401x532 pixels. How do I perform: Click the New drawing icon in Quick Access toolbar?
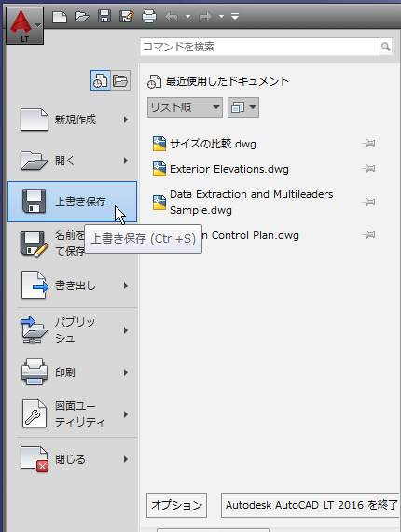coord(60,17)
